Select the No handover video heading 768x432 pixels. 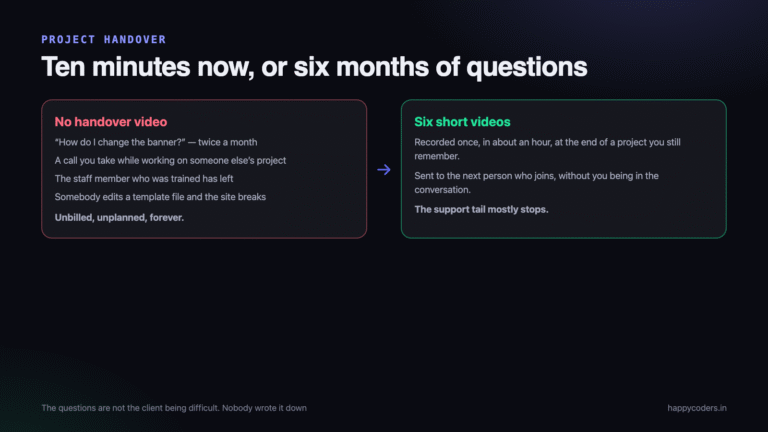click(x=111, y=122)
